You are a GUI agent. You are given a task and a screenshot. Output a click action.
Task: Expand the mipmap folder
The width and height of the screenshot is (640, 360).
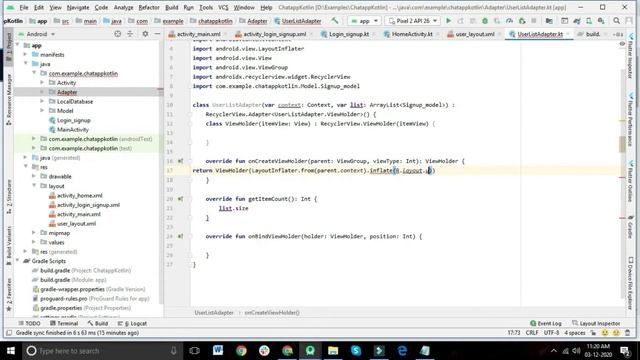click(x=34, y=233)
